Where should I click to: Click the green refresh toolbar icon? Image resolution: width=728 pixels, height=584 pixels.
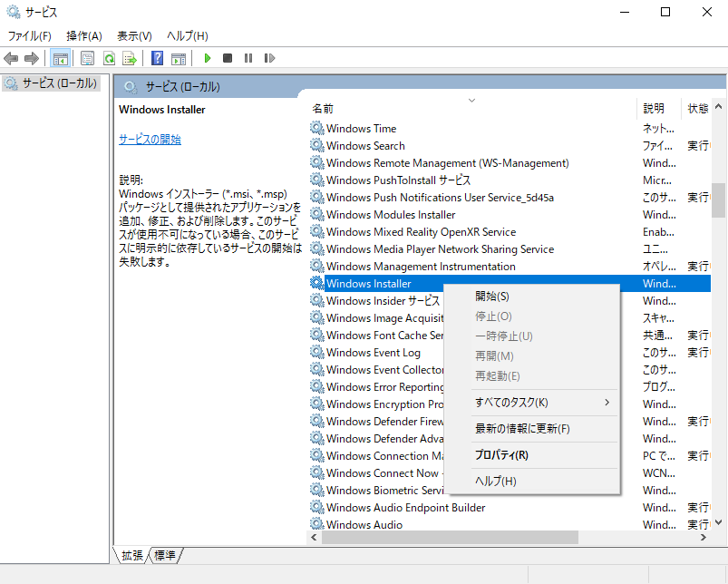tap(109, 59)
